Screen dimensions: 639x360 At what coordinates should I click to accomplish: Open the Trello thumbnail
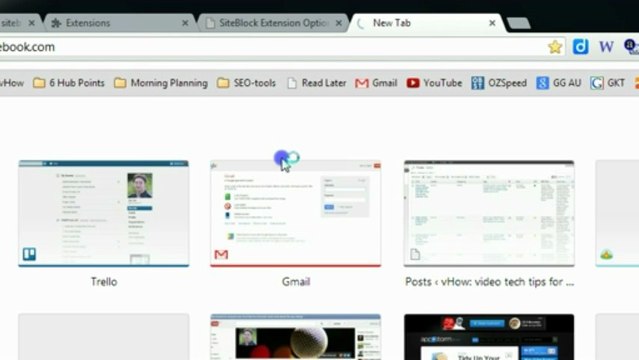tap(104, 214)
